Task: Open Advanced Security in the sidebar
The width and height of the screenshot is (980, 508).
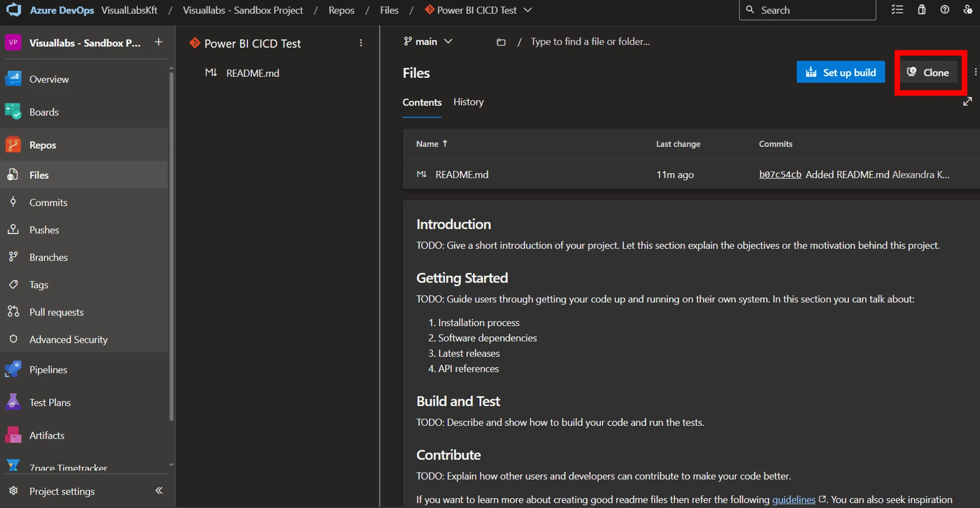Action: point(84,339)
